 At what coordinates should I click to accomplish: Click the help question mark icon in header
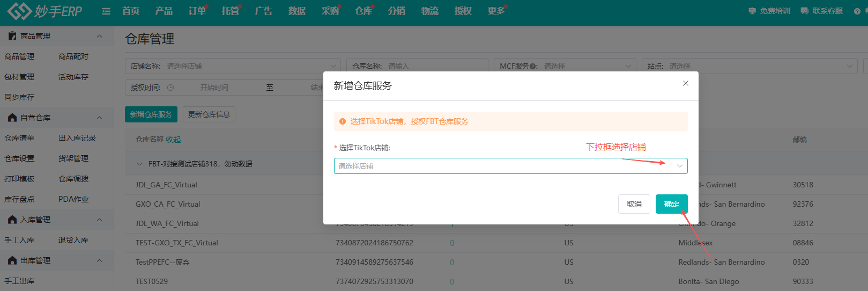[x=857, y=11]
